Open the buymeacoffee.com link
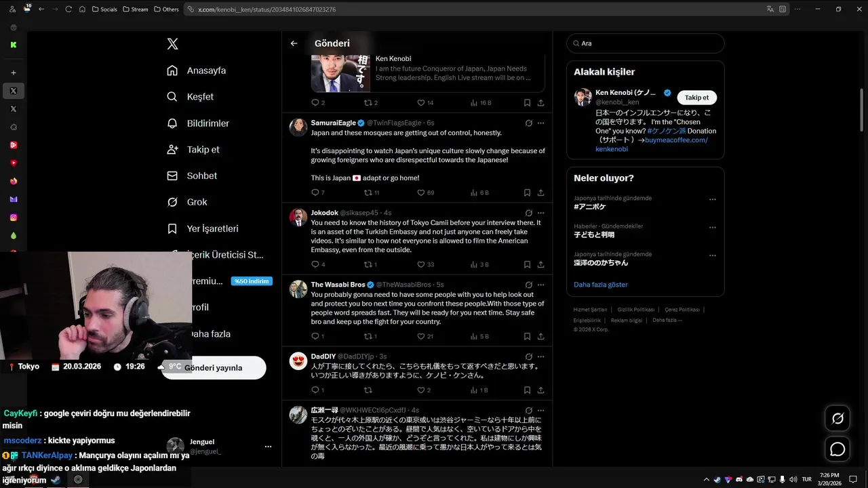 tap(652, 144)
